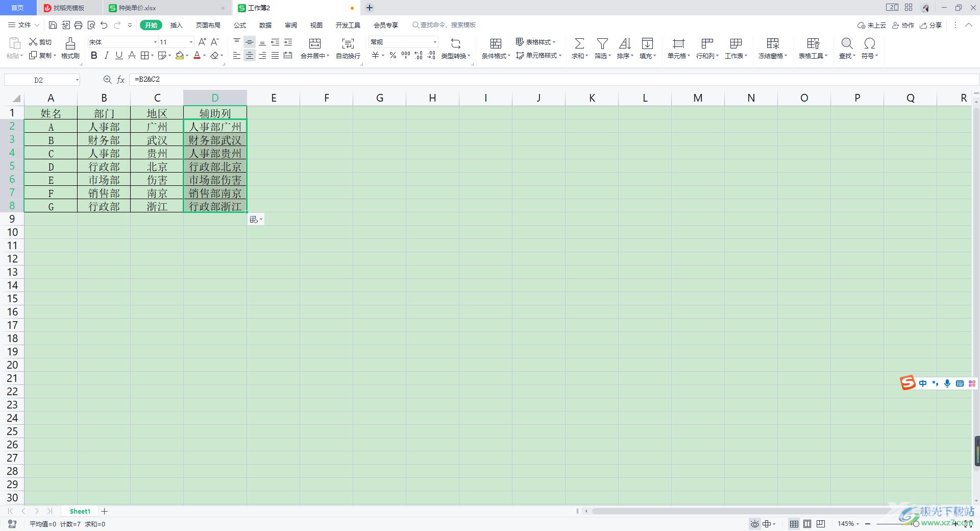Toggle Bold formatting

(94, 56)
